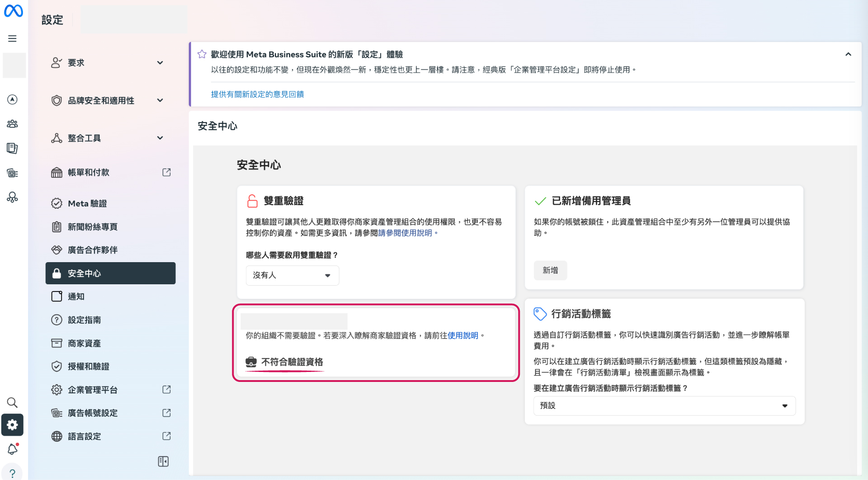The width and height of the screenshot is (868, 480).
Task: Expand the 品牌安全和適用性 section
Action: (x=160, y=100)
